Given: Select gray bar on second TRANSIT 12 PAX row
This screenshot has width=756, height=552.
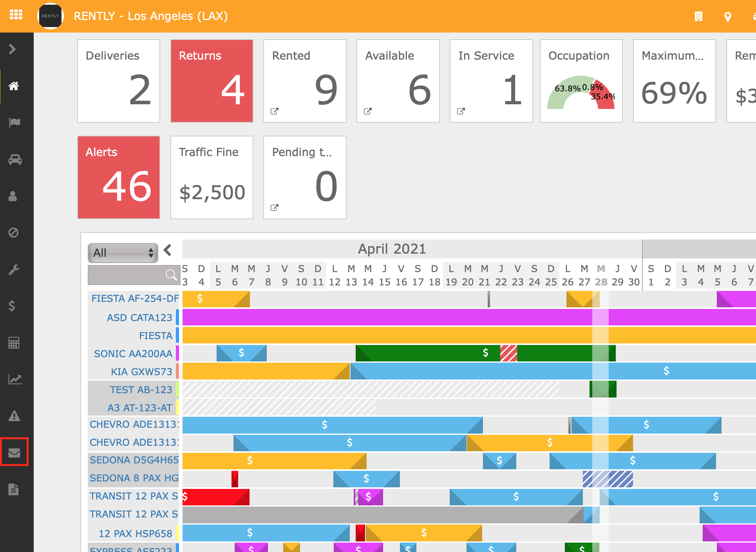Looking at the screenshot, I should point(383,515).
